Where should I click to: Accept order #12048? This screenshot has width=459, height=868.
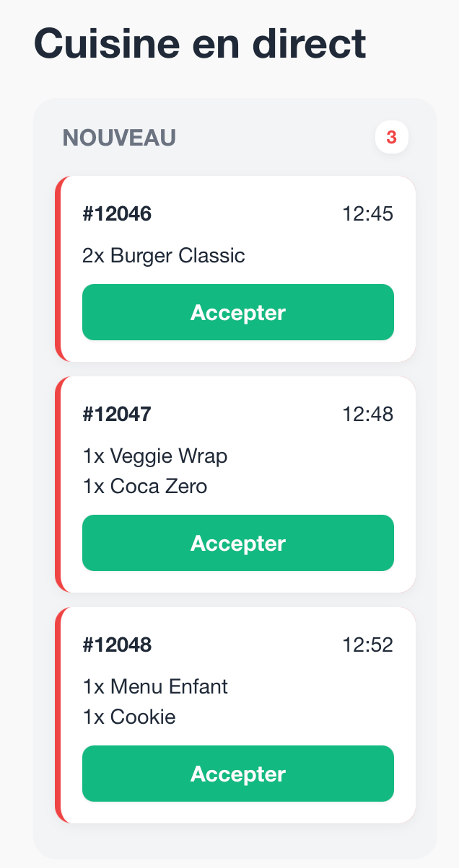pyautogui.click(x=237, y=774)
